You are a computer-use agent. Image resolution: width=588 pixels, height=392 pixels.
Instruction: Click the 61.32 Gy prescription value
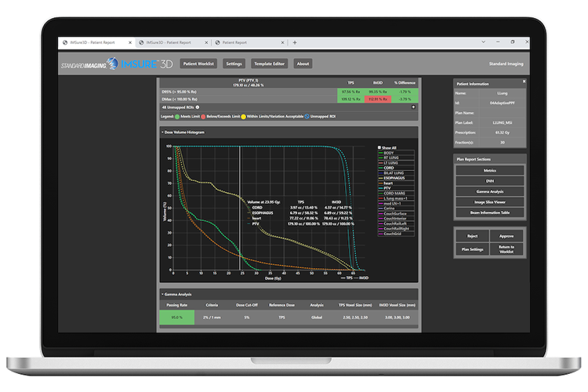[x=502, y=132]
